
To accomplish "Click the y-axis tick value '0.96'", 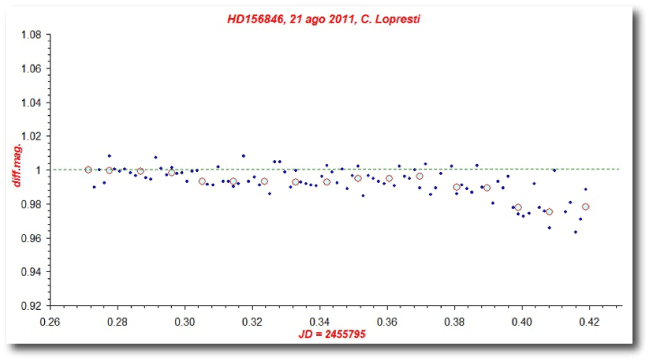I will [x=32, y=238].
